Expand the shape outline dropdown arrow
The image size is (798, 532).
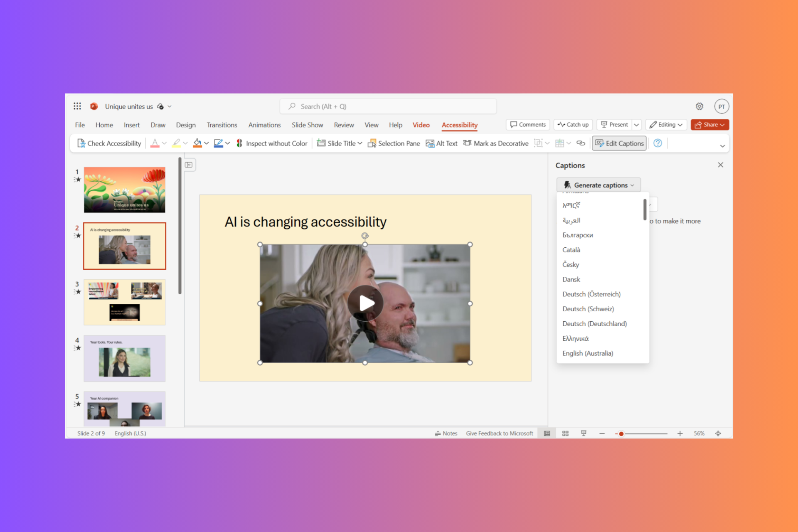pyautogui.click(x=228, y=143)
